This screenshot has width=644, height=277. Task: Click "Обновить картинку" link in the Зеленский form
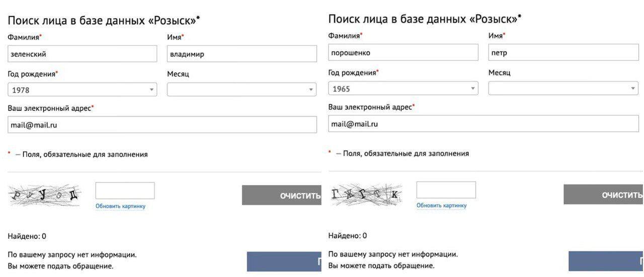[120, 206]
